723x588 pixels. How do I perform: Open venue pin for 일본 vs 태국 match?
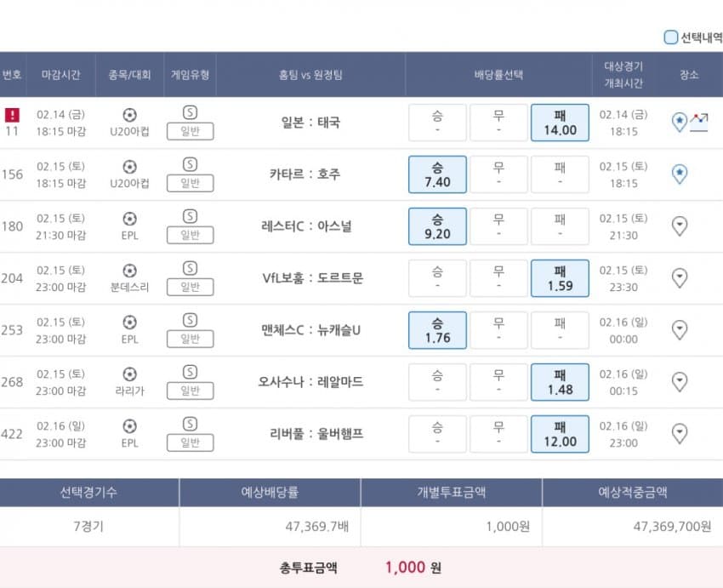680,122
